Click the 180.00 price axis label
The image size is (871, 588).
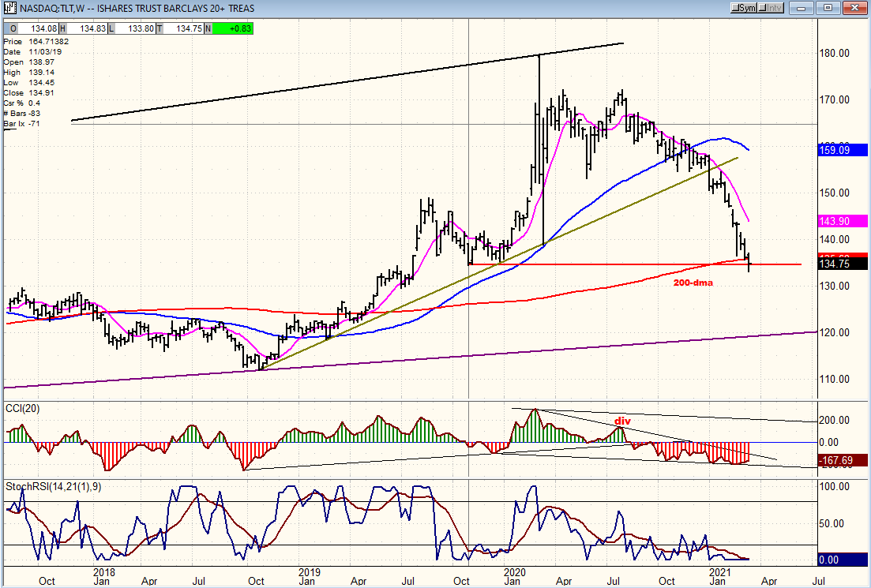tap(836, 54)
